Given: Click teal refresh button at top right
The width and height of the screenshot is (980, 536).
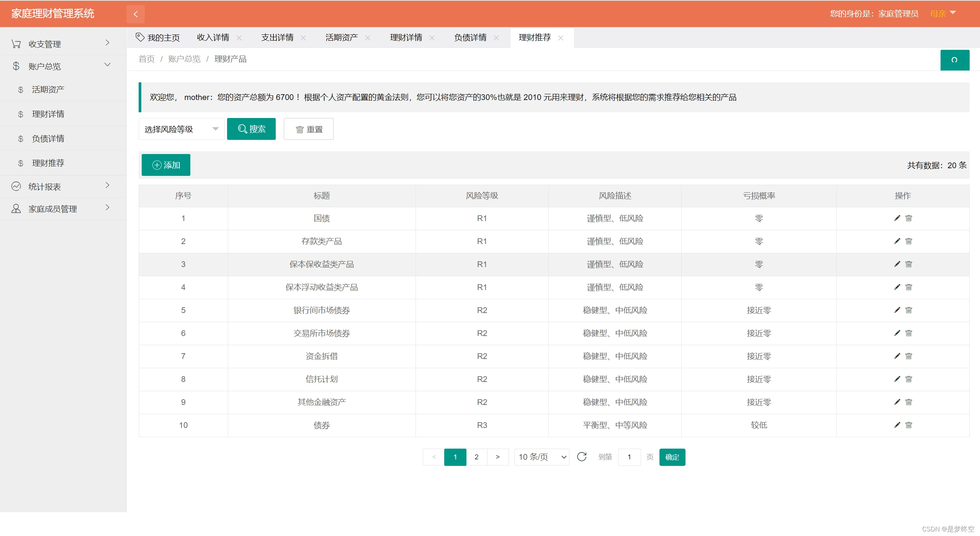Looking at the screenshot, I should [x=954, y=60].
